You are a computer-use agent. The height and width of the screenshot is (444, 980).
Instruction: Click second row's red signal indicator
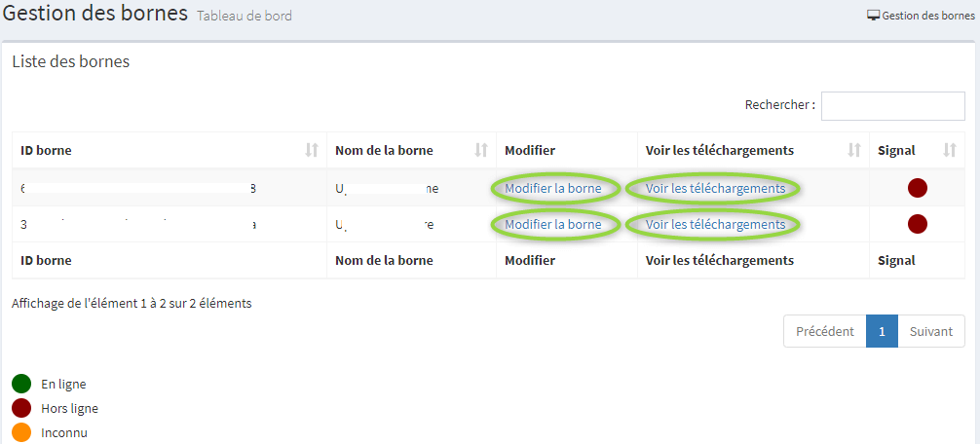point(917,224)
